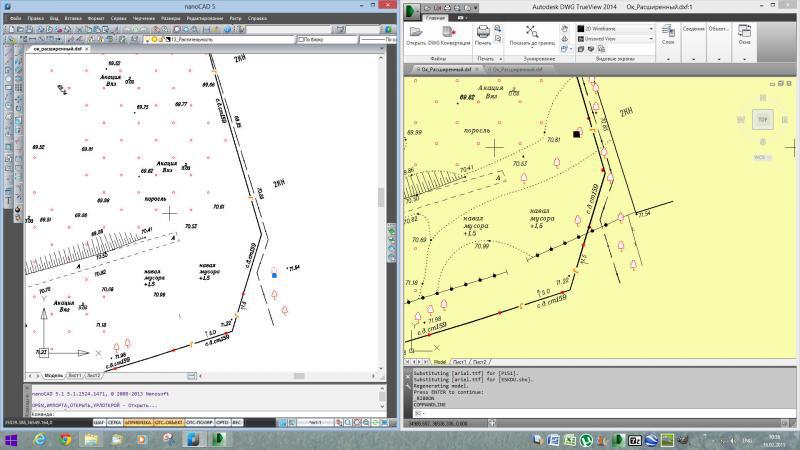Click the Open file icon in nanoCAD toolbar
Image resolution: width=800 pixels, height=450 pixels.
pyautogui.click(x=21, y=30)
